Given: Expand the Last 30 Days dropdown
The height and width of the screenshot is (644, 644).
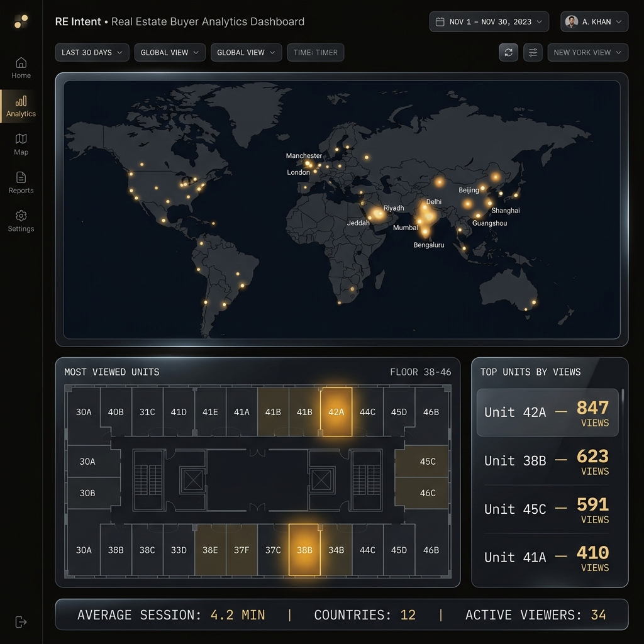Looking at the screenshot, I should pos(92,52).
